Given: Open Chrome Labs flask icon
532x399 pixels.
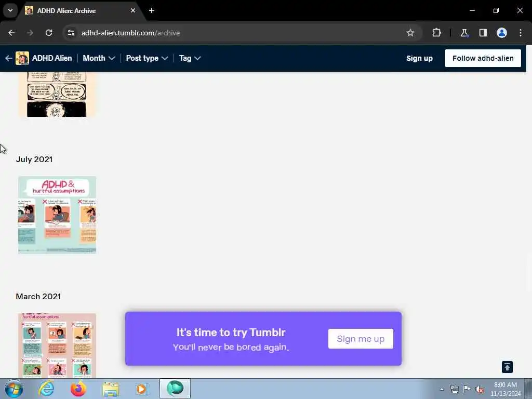Looking at the screenshot, I should (464, 33).
